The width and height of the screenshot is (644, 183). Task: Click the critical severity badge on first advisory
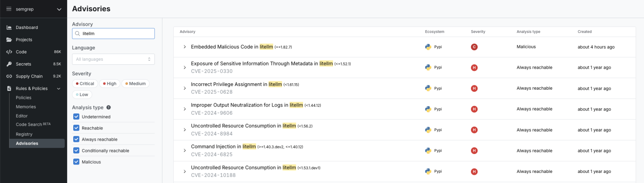(x=474, y=47)
